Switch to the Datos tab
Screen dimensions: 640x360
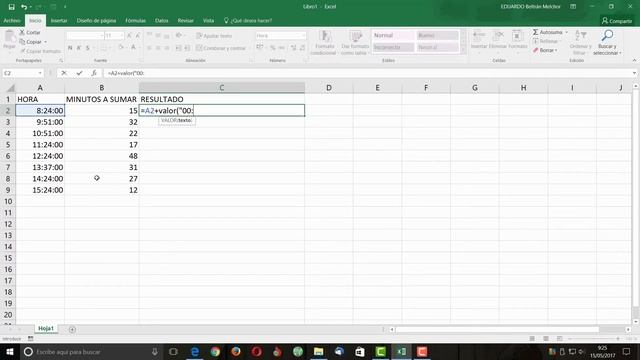(162, 20)
